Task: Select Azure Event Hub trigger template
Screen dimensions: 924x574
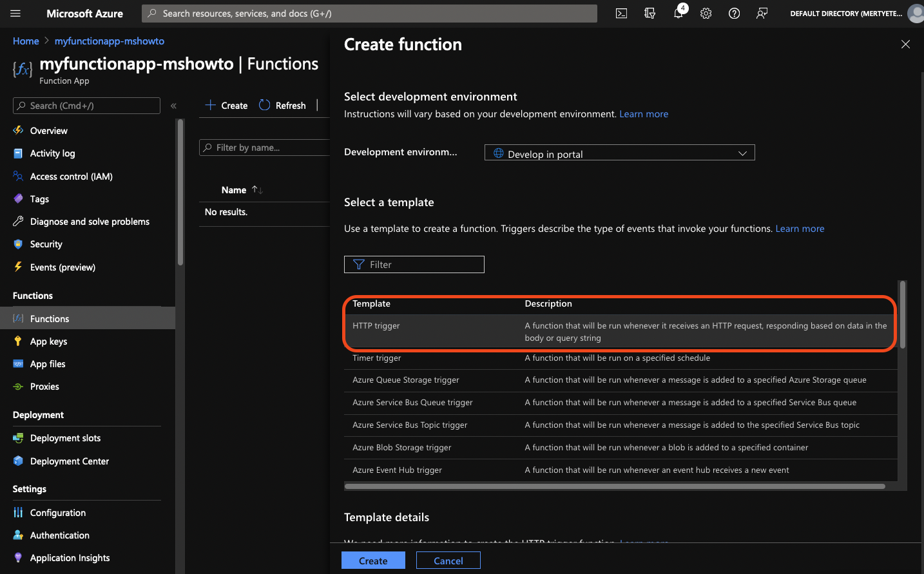Action: tap(621, 470)
